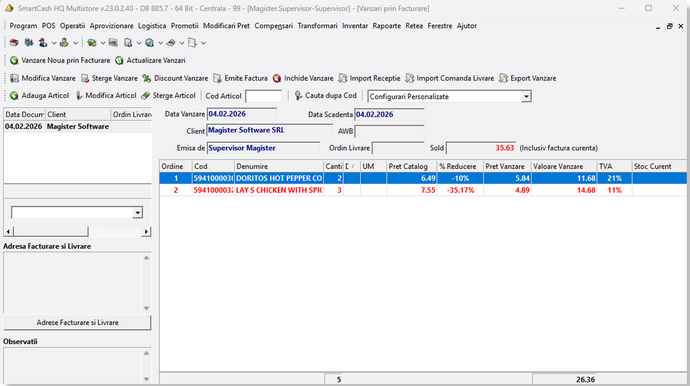This screenshot has width=690, height=386.
Task: Click the Denumire column header
Action: (279, 166)
